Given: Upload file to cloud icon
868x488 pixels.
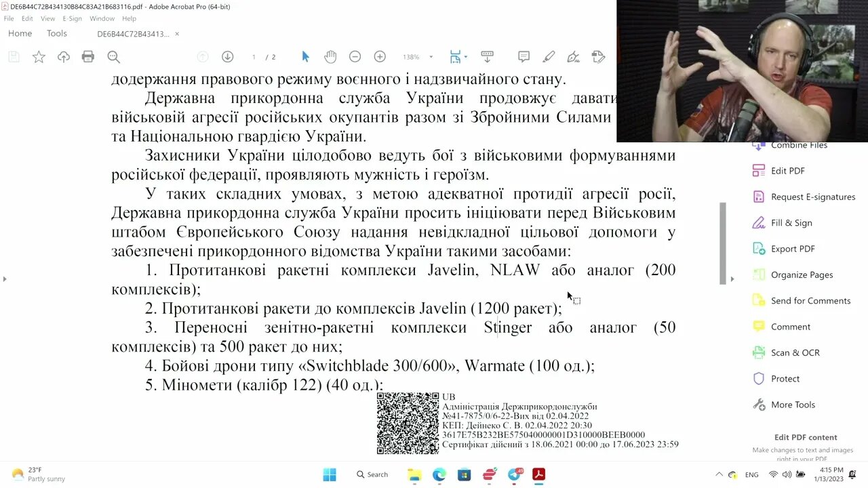Looking at the screenshot, I should 64,57.
